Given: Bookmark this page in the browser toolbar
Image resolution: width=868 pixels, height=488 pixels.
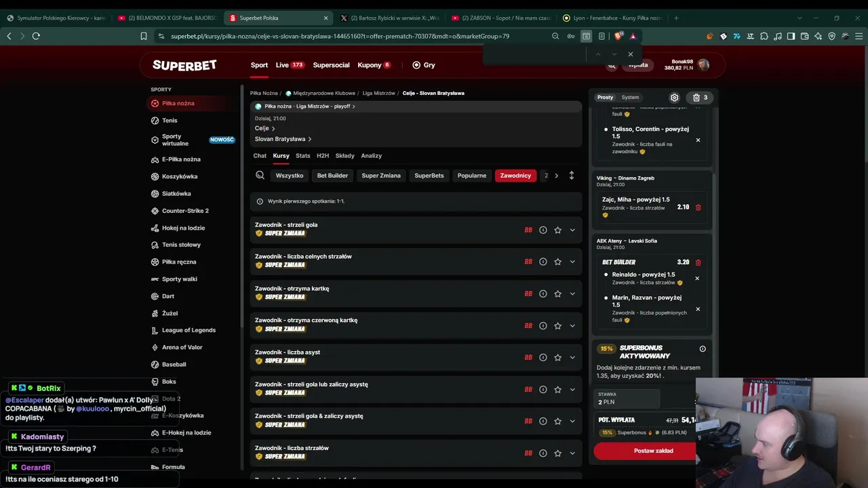Looking at the screenshot, I should (x=144, y=36).
